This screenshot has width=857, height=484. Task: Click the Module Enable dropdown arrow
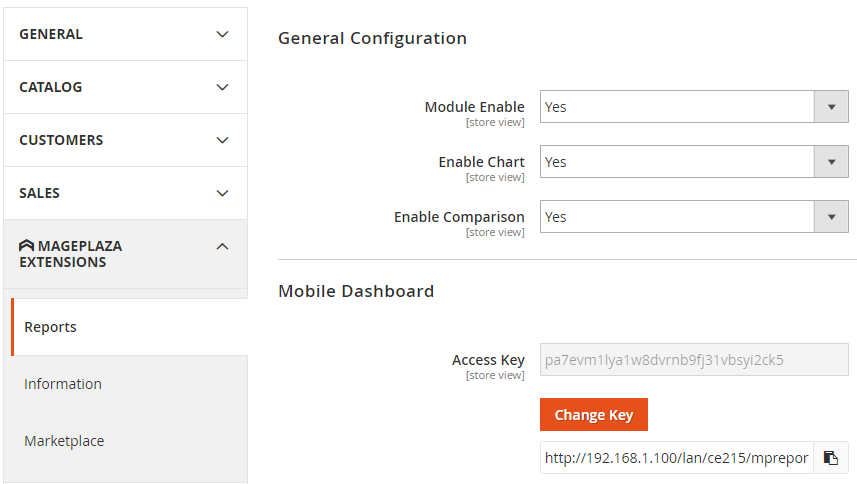point(831,107)
